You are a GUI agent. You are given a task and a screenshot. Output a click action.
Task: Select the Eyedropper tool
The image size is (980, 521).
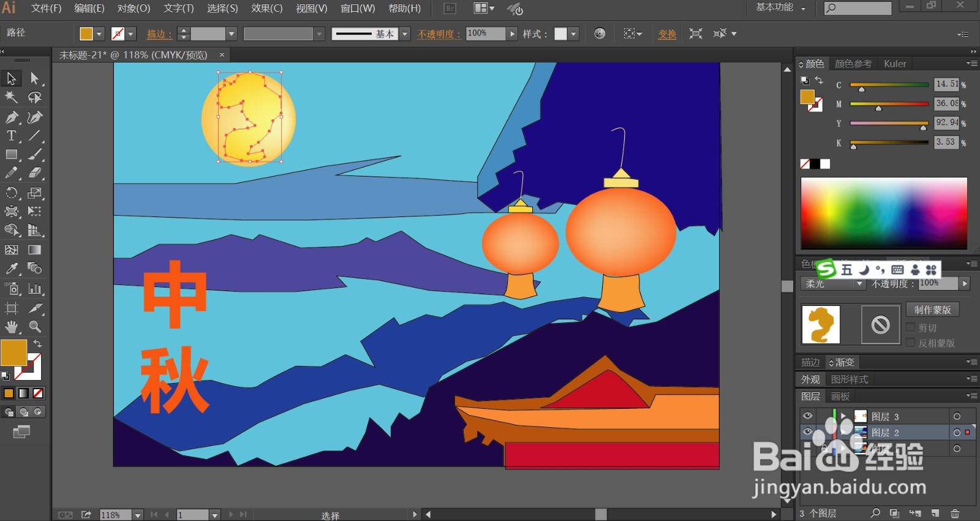(12, 268)
